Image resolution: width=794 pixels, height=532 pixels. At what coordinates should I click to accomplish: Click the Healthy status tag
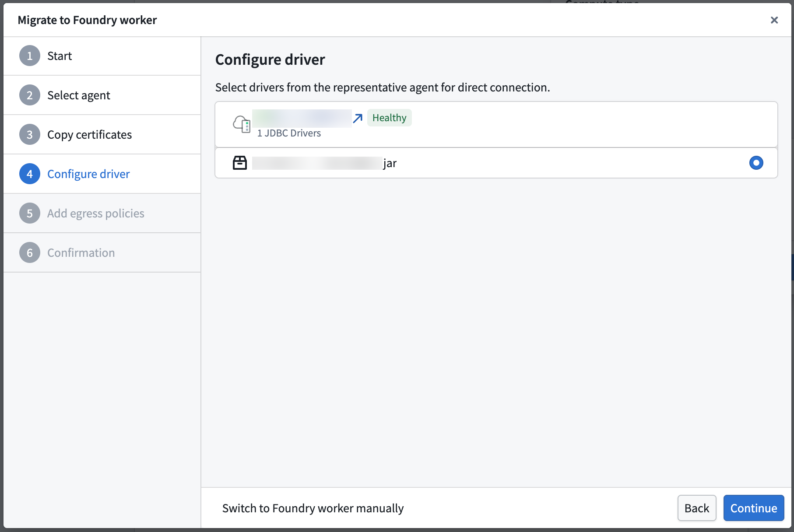[x=389, y=118]
